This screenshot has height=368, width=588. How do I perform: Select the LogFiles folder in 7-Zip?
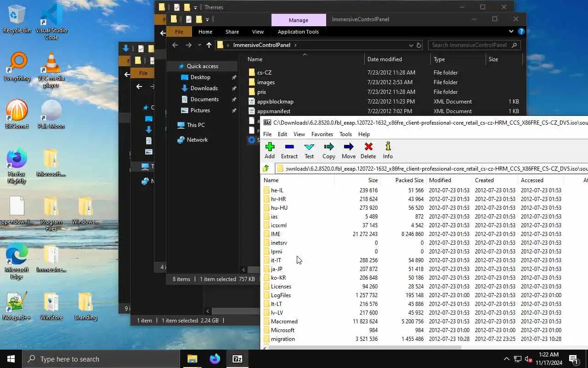coord(281,295)
